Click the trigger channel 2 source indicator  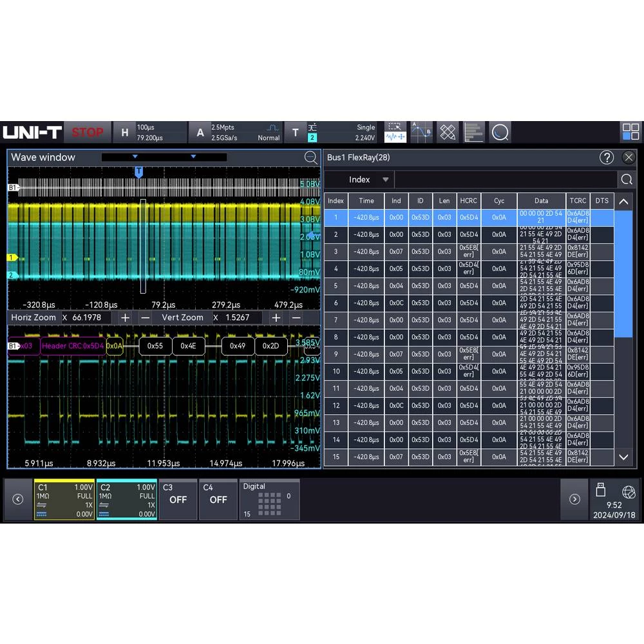[x=312, y=138]
